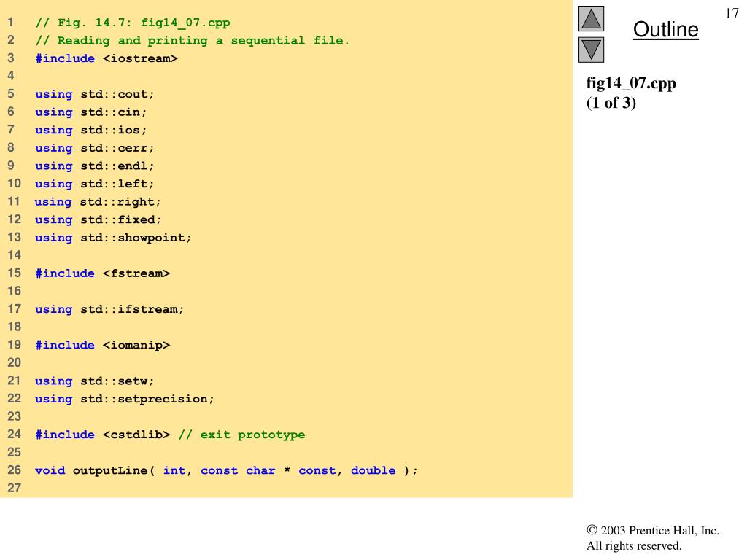Click line number 27
This screenshot has height=560, width=747.
click(14, 488)
